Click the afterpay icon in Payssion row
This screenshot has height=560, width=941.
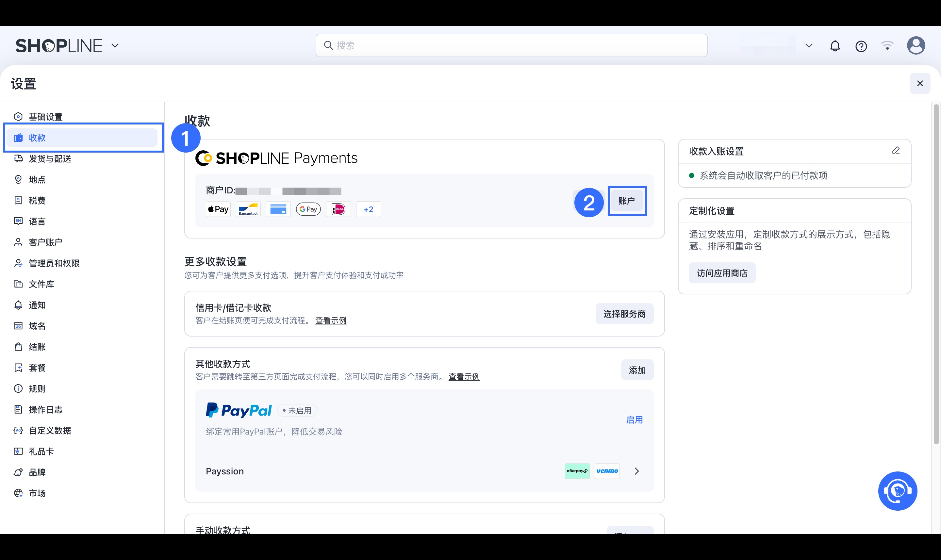tap(577, 471)
